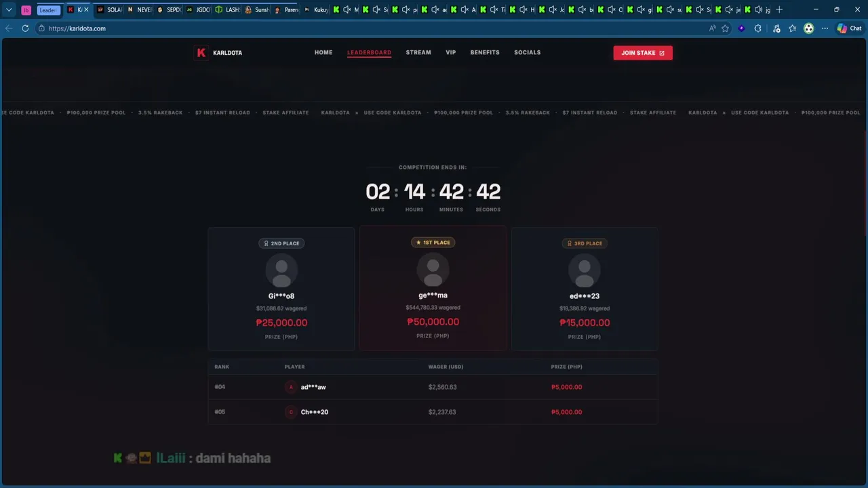868x488 pixels.
Task: Click the 3RD PLACE badge
Action: click(585, 243)
